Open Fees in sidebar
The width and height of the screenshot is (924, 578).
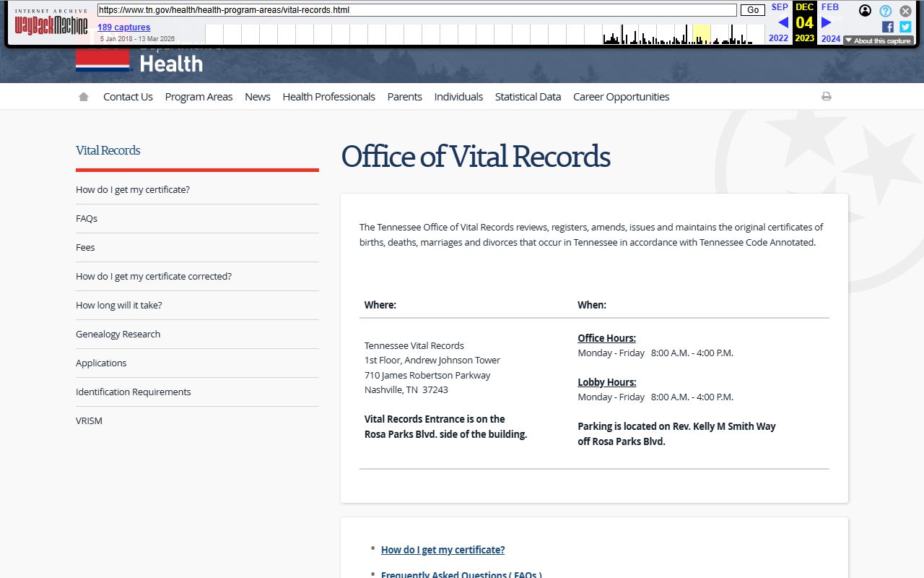pyautogui.click(x=85, y=247)
